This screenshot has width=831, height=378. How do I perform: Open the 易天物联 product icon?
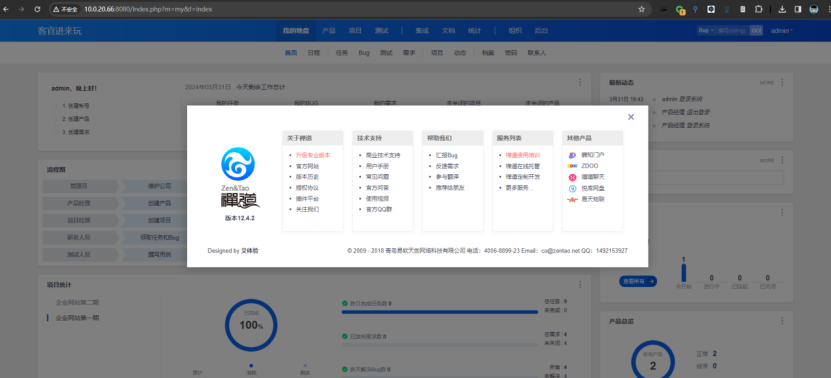(x=572, y=199)
